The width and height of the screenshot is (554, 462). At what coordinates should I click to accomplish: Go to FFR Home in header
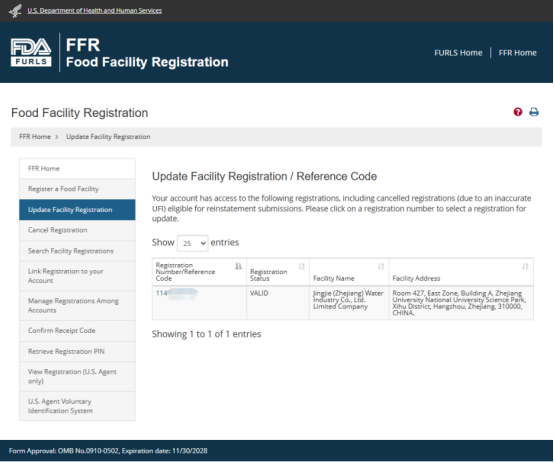click(518, 53)
